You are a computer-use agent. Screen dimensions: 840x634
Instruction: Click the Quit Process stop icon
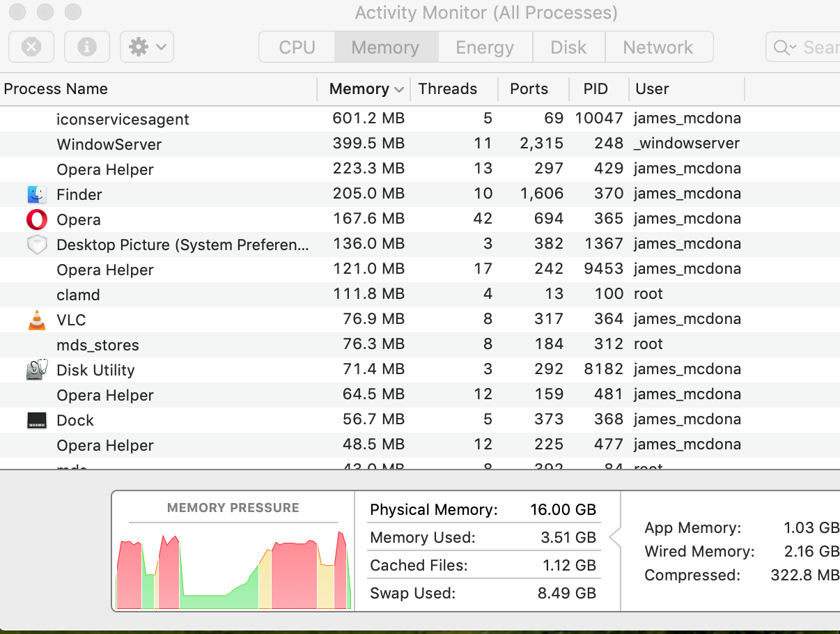pos(31,47)
